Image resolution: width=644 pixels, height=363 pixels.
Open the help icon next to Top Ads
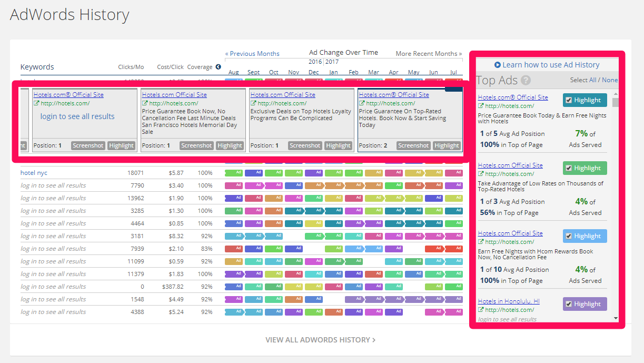coord(526,81)
